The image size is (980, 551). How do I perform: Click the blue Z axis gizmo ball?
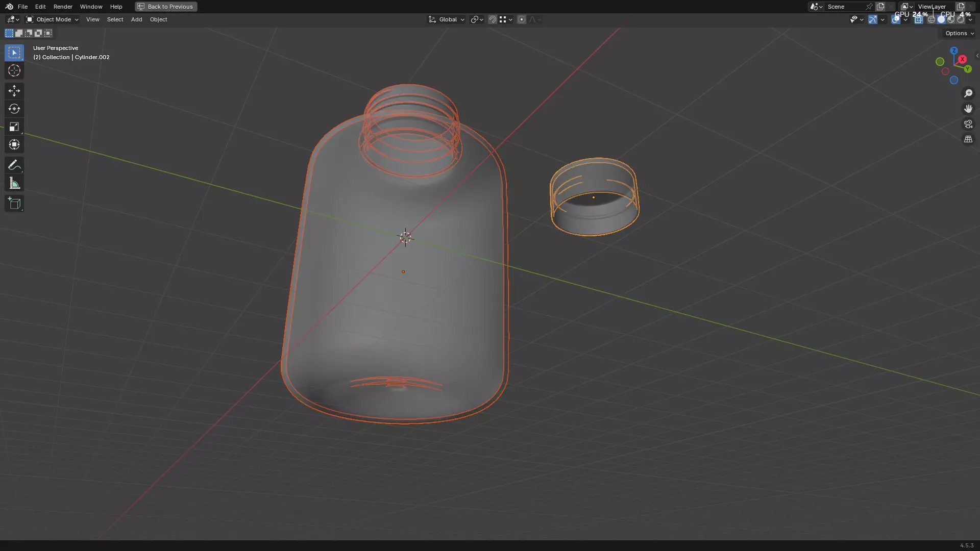point(954,51)
